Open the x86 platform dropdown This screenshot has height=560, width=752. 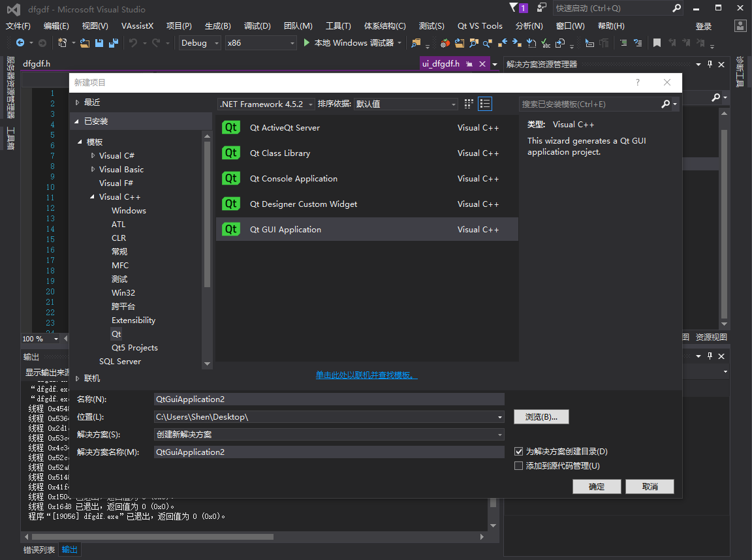[260, 42]
